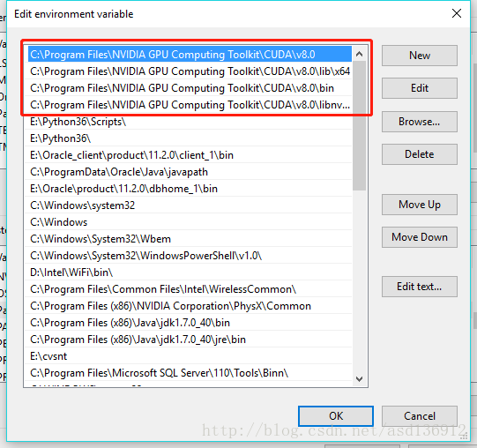
Task: Select the E:\cvsnt entry
Action: (x=189, y=355)
